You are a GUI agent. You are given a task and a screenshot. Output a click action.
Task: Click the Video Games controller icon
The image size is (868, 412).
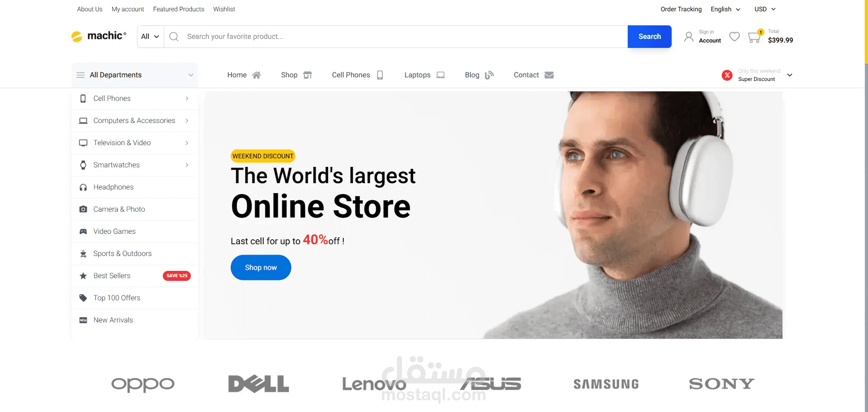click(x=83, y=232)
